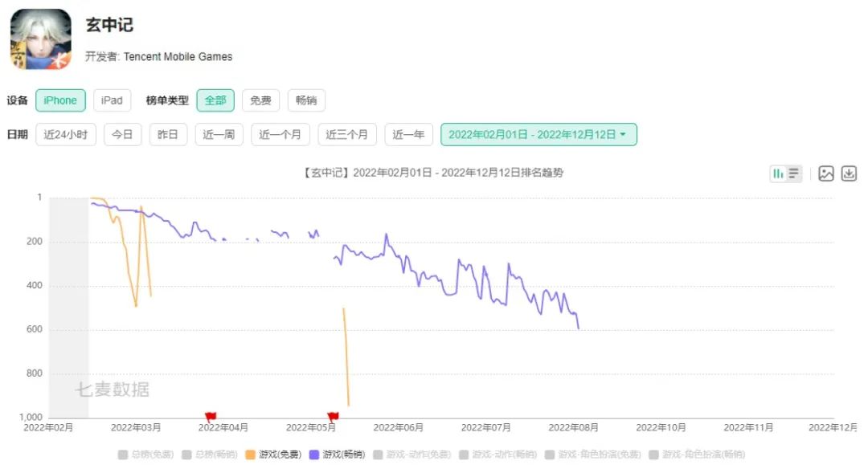The image size is (868, 473).
Task: Click the 近一年 date button
Action: point(409,134)
